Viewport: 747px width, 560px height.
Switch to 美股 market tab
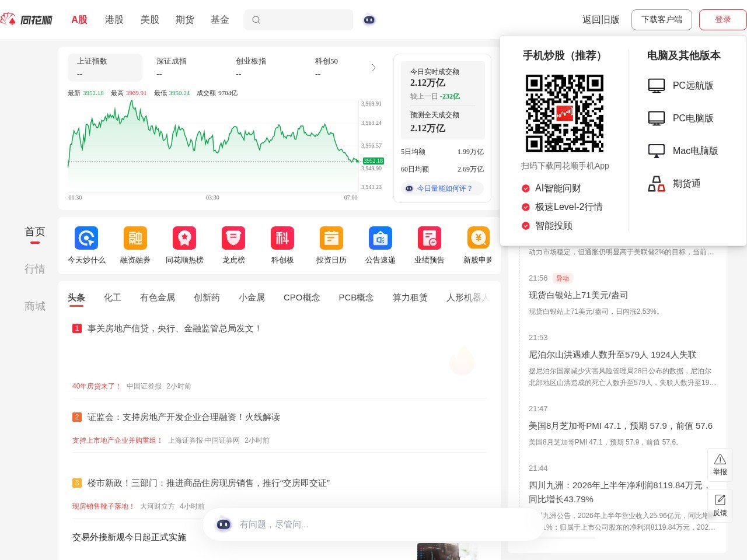(150, 20)
